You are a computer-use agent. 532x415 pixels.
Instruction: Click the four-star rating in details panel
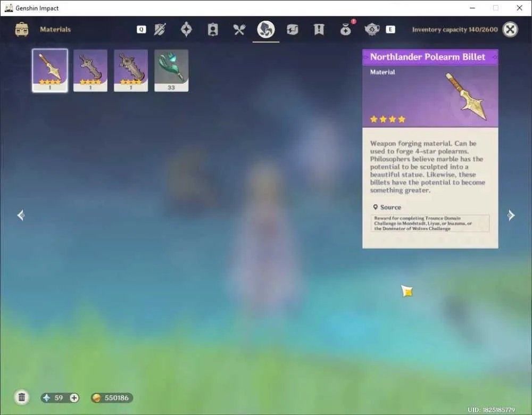(388, 119)
